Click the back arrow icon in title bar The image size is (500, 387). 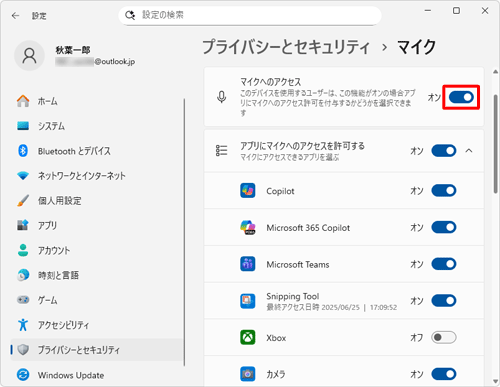[15, 16]
